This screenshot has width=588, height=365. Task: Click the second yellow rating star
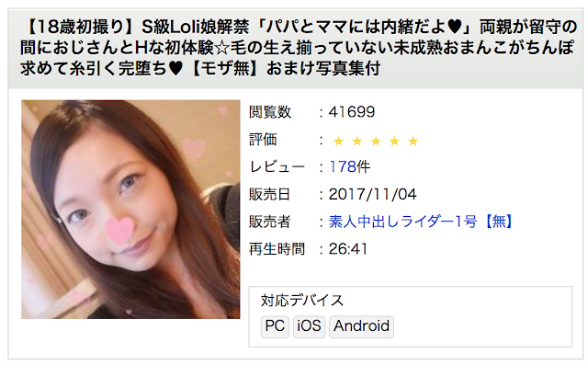[x=357, y=141]
